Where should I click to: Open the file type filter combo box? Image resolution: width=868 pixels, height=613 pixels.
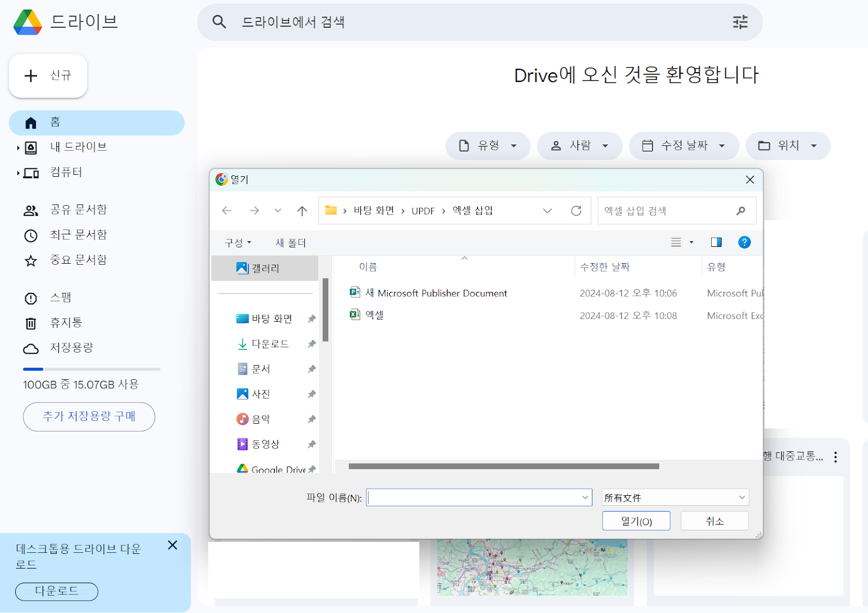tap(675, 498)
